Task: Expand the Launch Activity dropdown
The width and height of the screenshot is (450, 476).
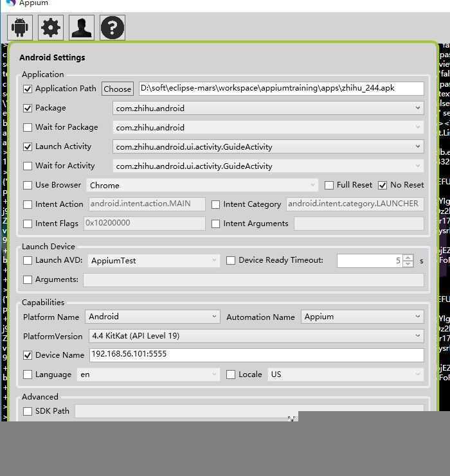Action: [268, 146]
